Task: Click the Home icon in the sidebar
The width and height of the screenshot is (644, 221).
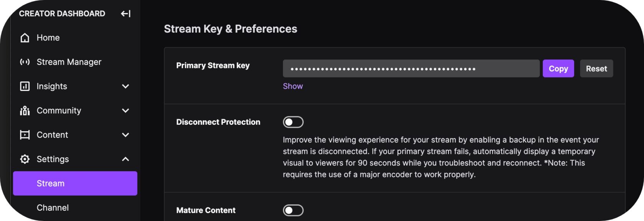Action: 25,38
